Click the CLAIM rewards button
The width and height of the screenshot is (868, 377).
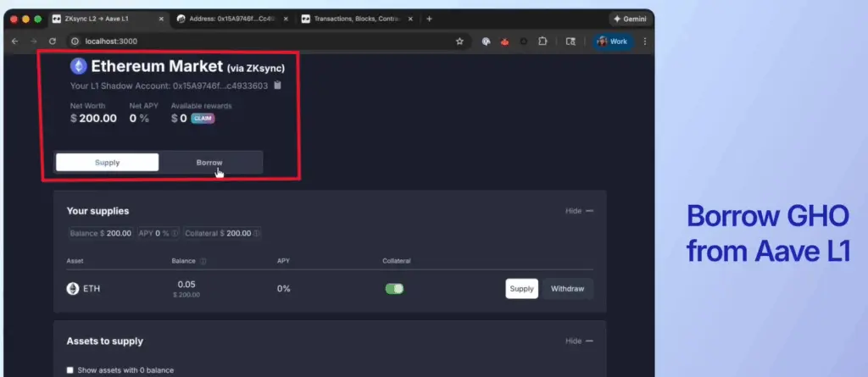coord(203,119)
